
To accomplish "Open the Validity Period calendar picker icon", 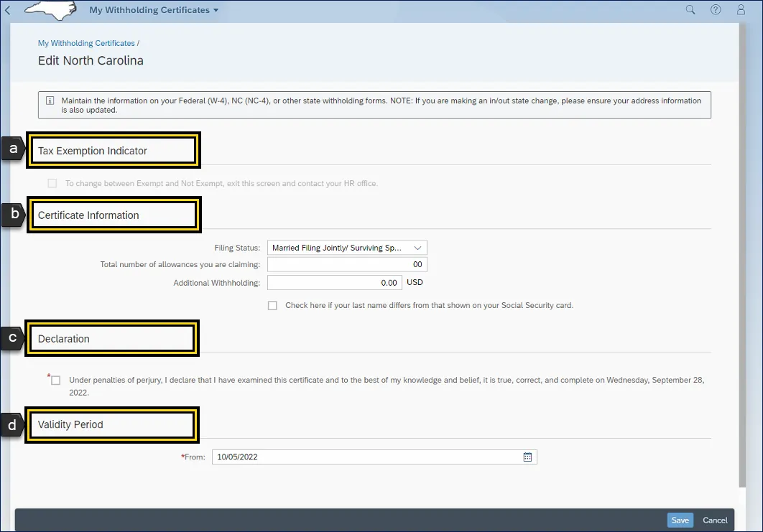I will 527,457.
